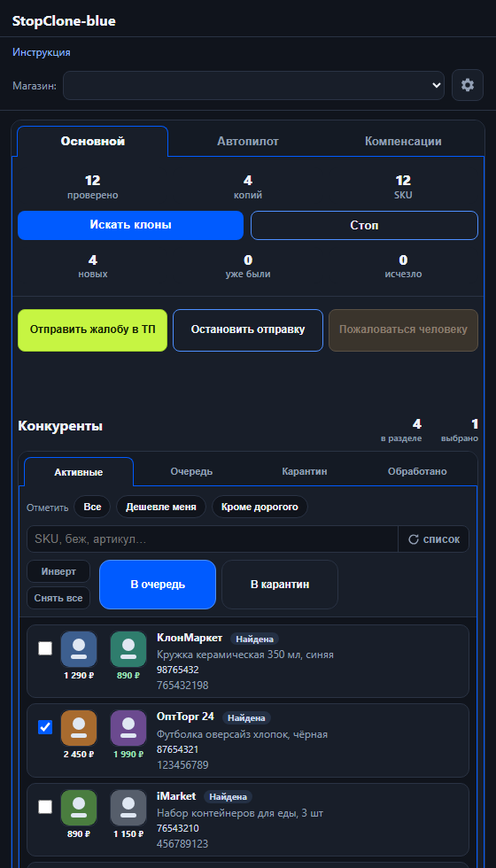Click КлонМаркет blue avatar priced 1 290 ₽
This screenshot has width=496, height=868.
79,648
